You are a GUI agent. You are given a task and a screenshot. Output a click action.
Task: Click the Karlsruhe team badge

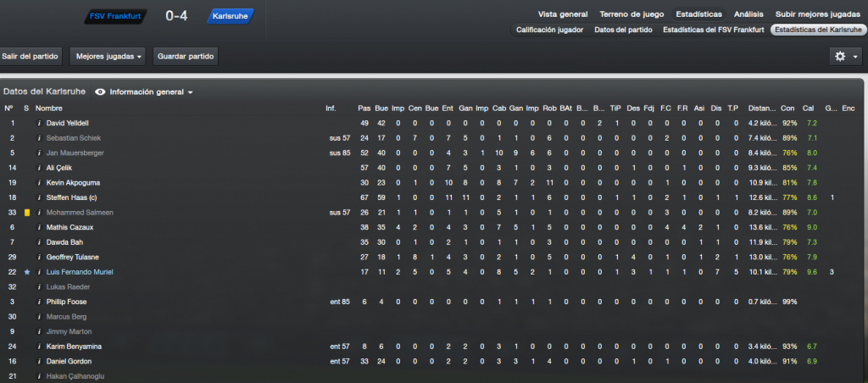coord(231,16)
